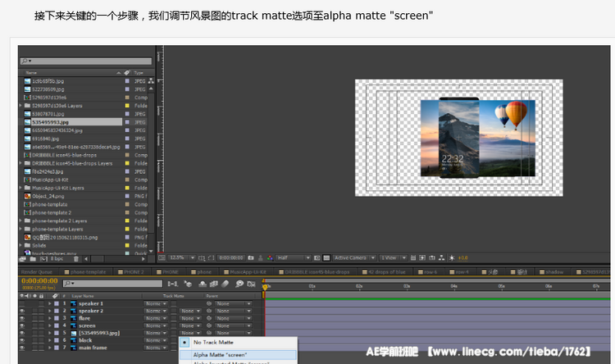615x364 pixels.
Task: Enable the motion blur switch in the timeline
Action: (x=225, y=284)
